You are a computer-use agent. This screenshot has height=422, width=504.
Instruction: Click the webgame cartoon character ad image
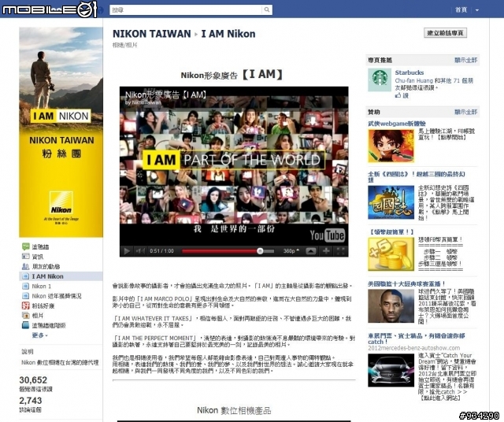[x=391, y=146]
